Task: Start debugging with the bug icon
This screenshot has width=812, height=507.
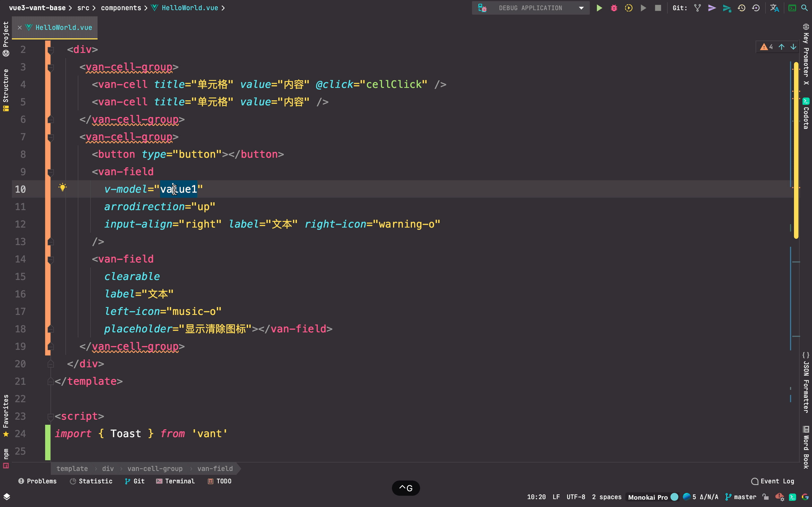Action: [x=614, y=8]
